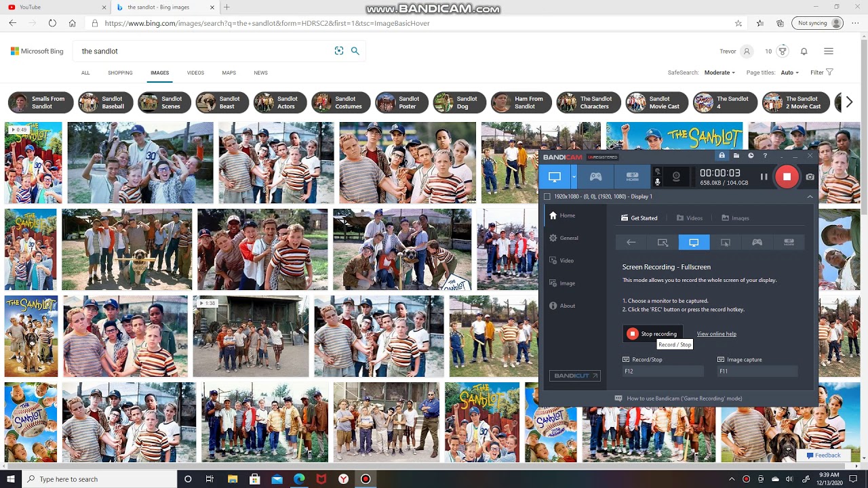The height and width of the screenshot is (488, 868).
Task: Open Windows Start menu
Action: tap(11, 479)
